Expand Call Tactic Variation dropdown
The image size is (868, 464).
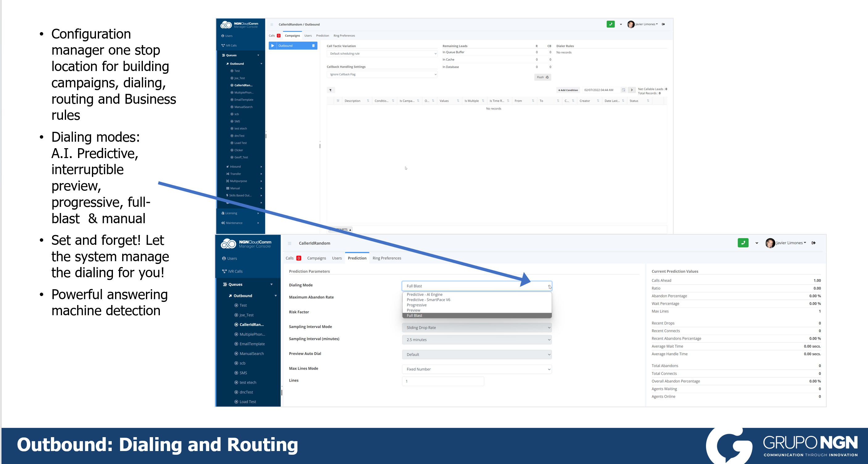pyautogui.click(x=382, y=54)
